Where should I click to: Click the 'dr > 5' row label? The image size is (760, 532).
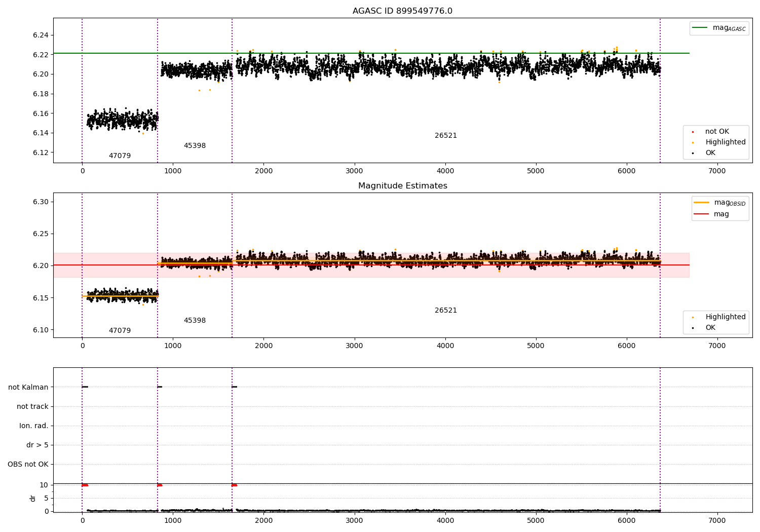(x=37, y=445)
